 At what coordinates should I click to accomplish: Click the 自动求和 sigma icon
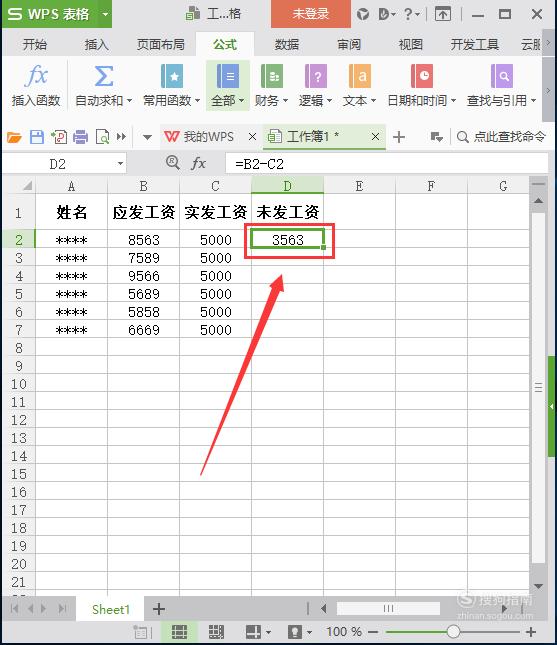(x=104, y=76)
